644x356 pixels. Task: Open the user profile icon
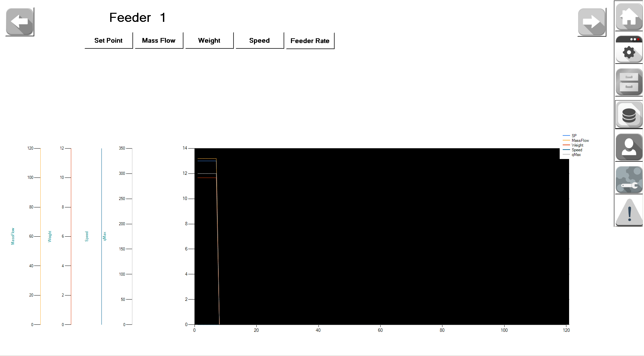tap(629, 148)
